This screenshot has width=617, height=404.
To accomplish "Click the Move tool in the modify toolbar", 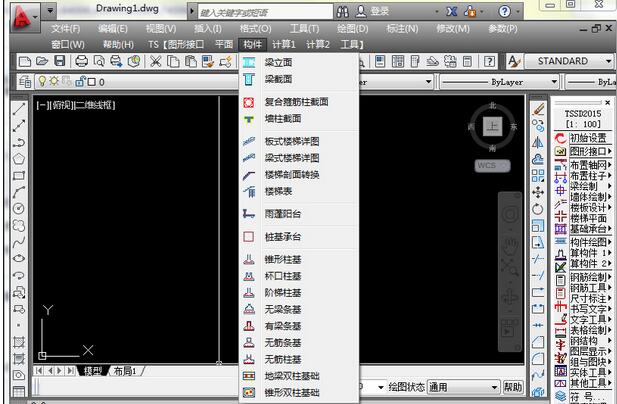I will point(538,192).
